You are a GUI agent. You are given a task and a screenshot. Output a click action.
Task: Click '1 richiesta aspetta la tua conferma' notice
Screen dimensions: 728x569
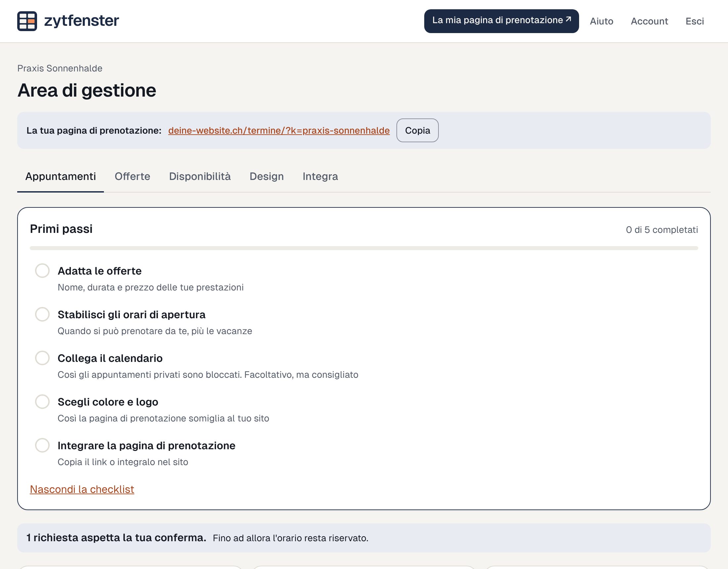364,538
